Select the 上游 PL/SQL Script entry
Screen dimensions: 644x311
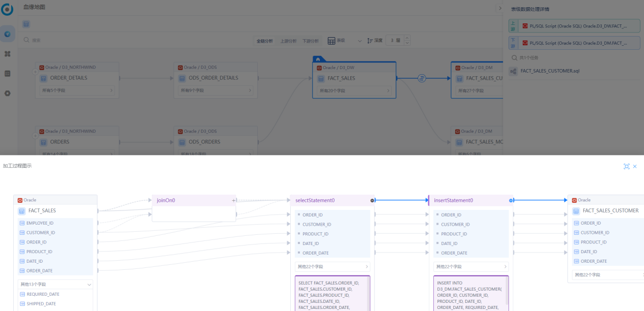pos(574,26)
